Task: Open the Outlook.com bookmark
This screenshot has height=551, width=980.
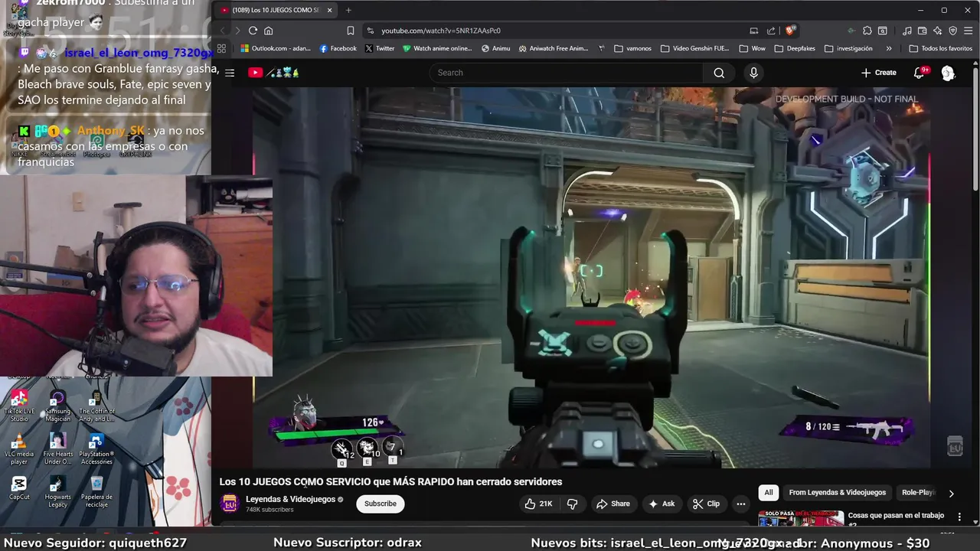Action: 276,48
